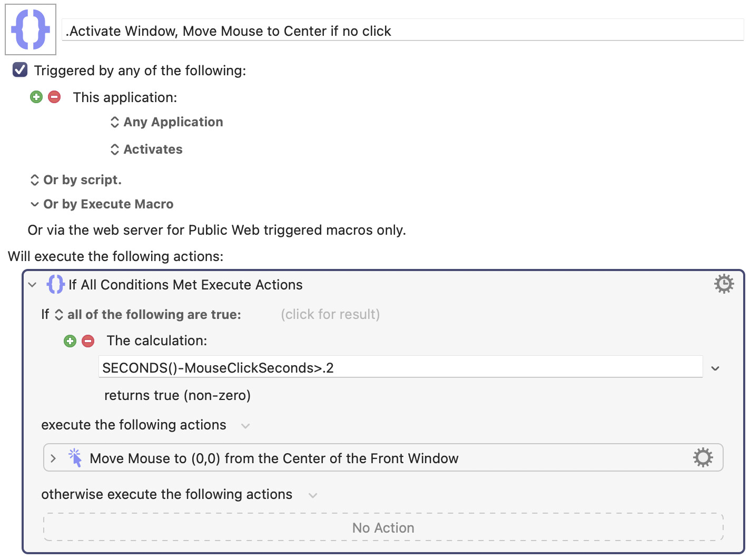Image resolution: width=750 pixels, height=560 pixels.
Task: Collapse the 'Or by Execute Macro' section
Action: tap(35, 204)
